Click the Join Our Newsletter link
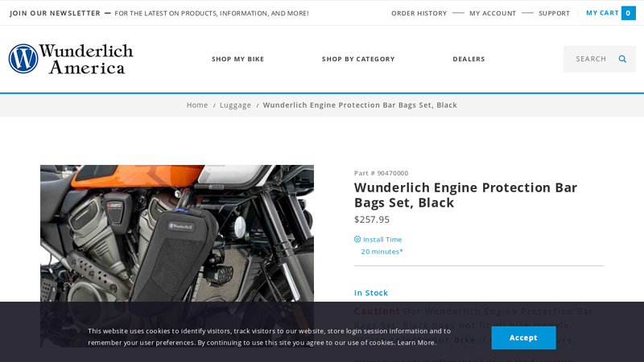The width and height of the screenshot is (644, 362). click(x=55, y=13)
